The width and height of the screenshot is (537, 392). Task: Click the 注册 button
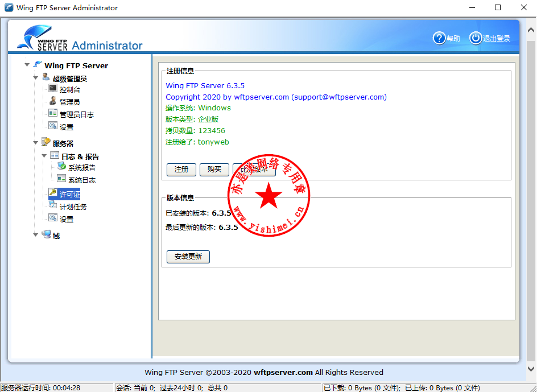(x=181, y=170)
